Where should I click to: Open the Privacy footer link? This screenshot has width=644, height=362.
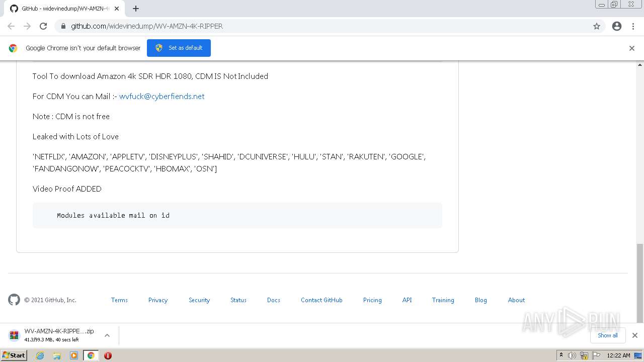158,300
